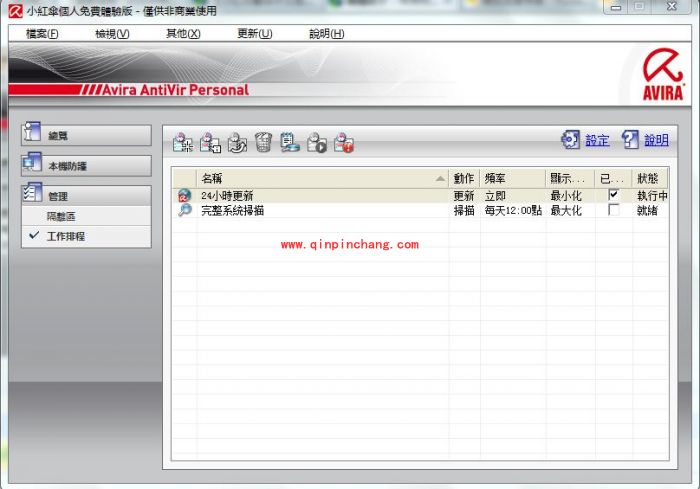This screenshot has height=489, width=700.
Task: Uncheck the enabled box for 24小時更新
Action: click(613, 195)
